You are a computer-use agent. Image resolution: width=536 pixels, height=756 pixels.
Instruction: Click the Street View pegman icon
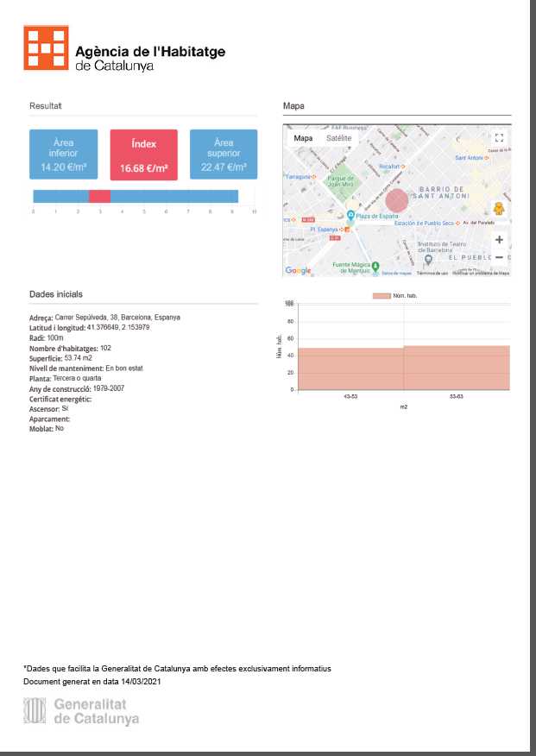[499, 209]
